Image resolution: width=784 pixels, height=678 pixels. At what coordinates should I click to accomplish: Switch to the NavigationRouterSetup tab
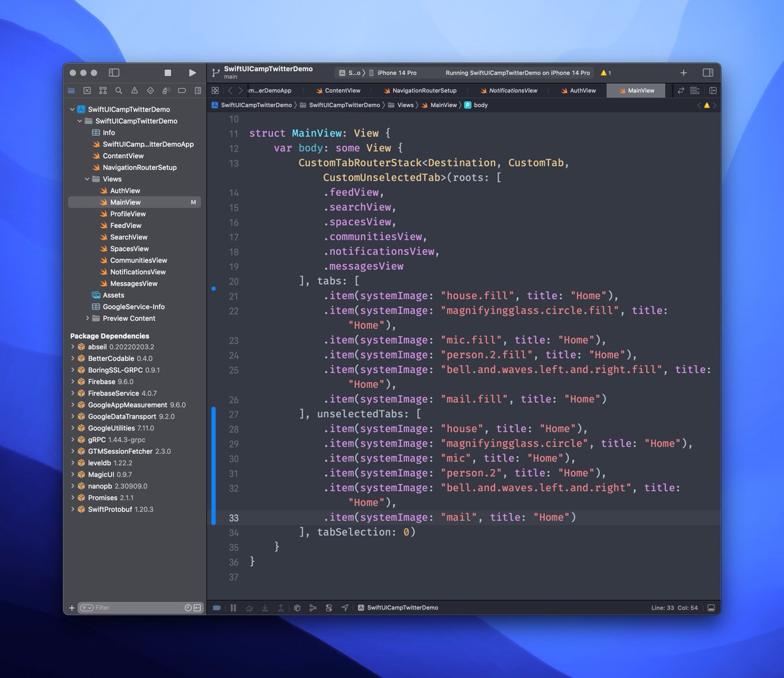[x=420, y=91]
